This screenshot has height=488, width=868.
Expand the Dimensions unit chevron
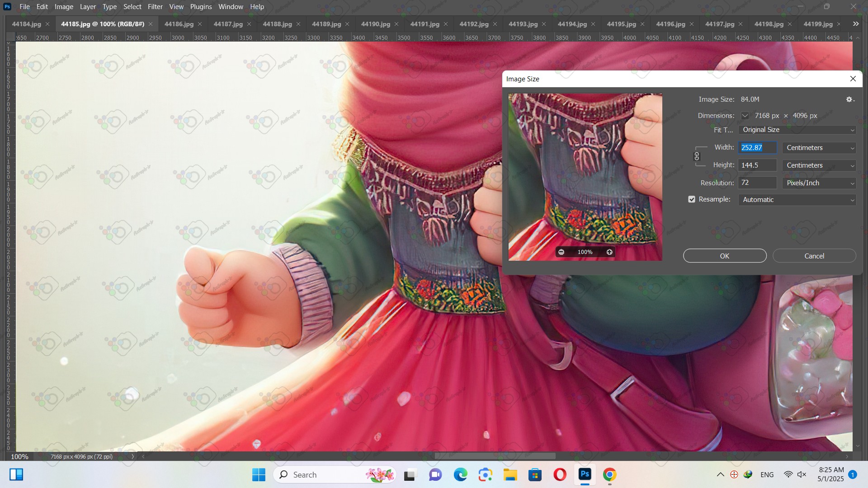tap(745, 116)
